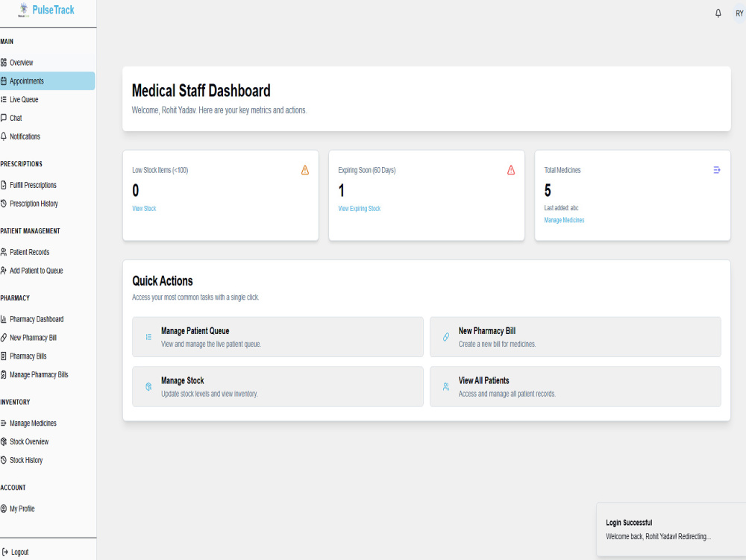Click the Pharmacy Dashboard chart icon

(4, 319)
